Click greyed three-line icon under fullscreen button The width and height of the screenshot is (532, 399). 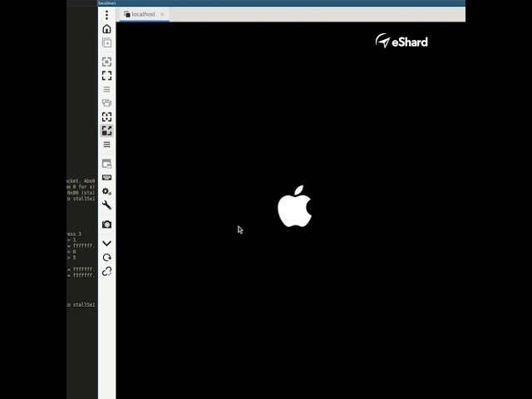107,89
